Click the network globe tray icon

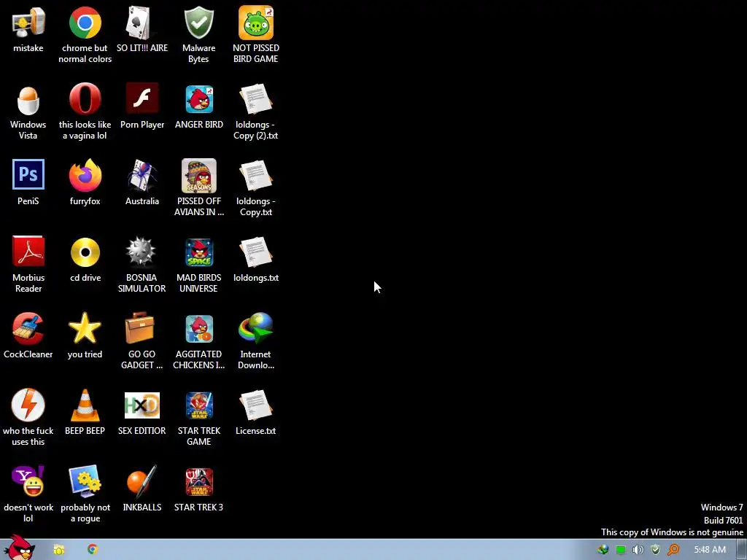603,550
